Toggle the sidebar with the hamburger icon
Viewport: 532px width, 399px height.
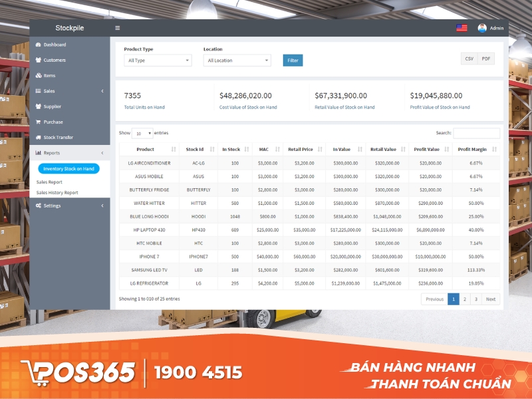click(x=117, y=28)
